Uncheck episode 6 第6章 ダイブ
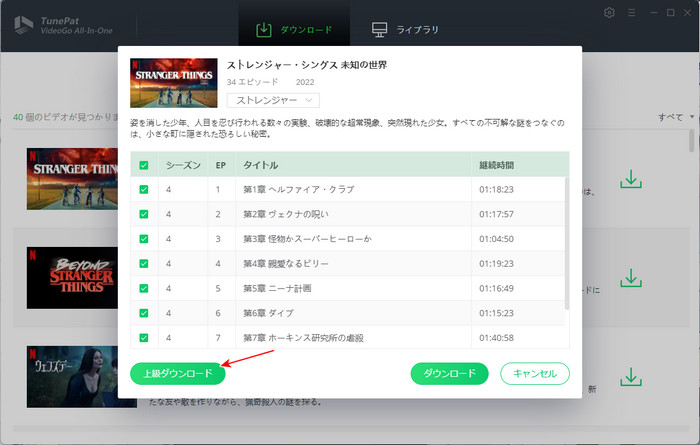700x445 pixels. [x=144, y=313]
